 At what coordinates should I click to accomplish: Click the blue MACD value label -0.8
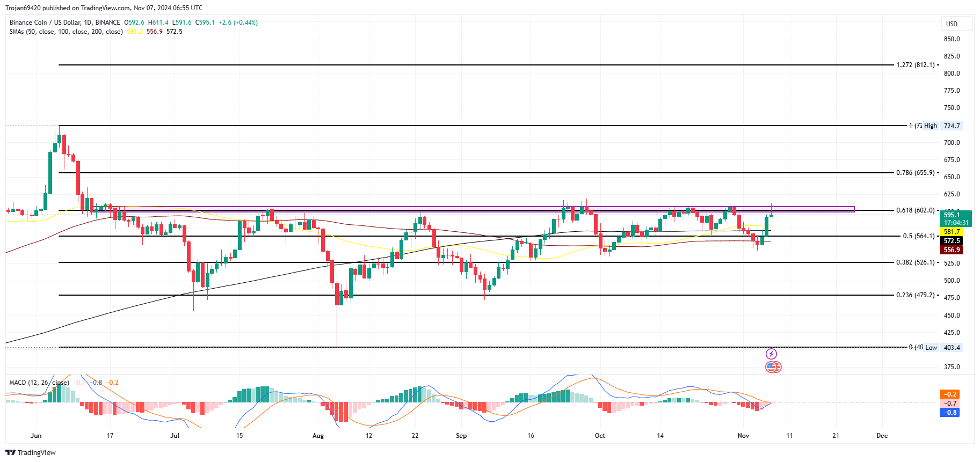pyautogui.click(x=950, y=413)
